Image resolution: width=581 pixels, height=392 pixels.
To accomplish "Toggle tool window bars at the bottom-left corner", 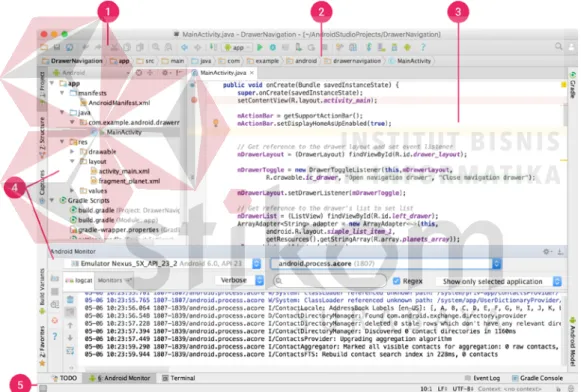I will (43, 388).
